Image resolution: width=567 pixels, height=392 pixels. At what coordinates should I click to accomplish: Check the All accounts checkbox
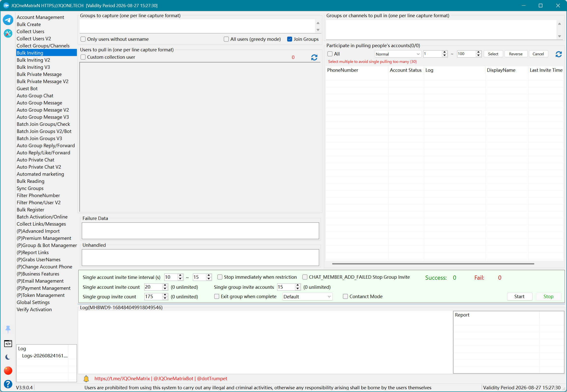330,54
